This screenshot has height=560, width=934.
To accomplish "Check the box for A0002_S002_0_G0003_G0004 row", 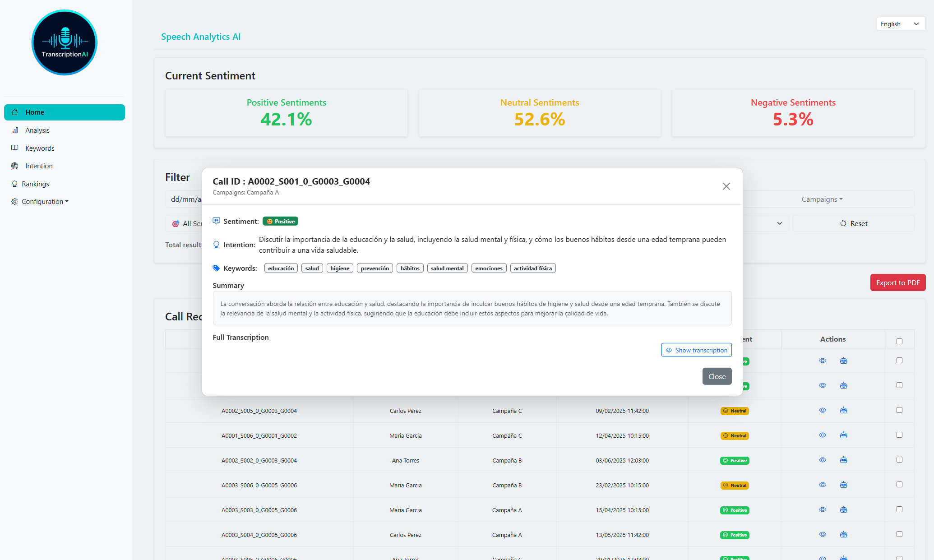I will coord(899,460).
